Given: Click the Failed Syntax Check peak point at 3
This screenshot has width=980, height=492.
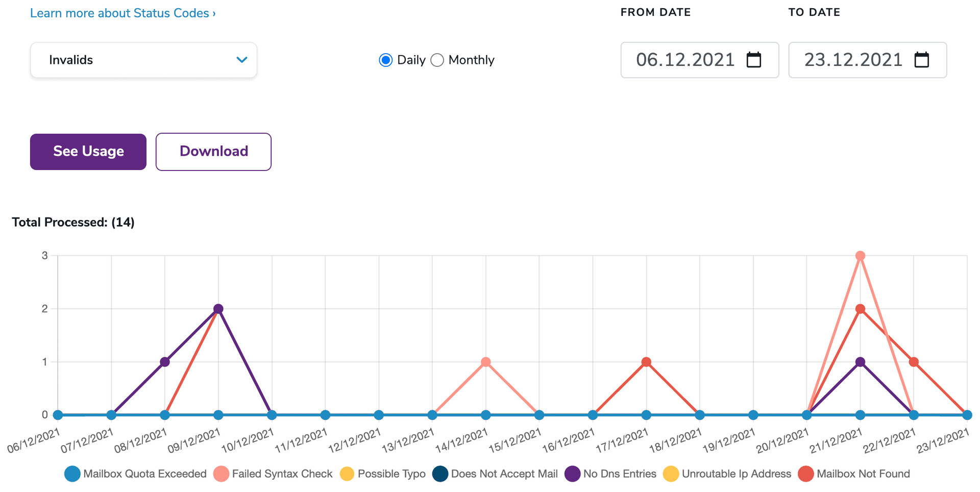Looking at the screenshot, I should tap(860, 256).
